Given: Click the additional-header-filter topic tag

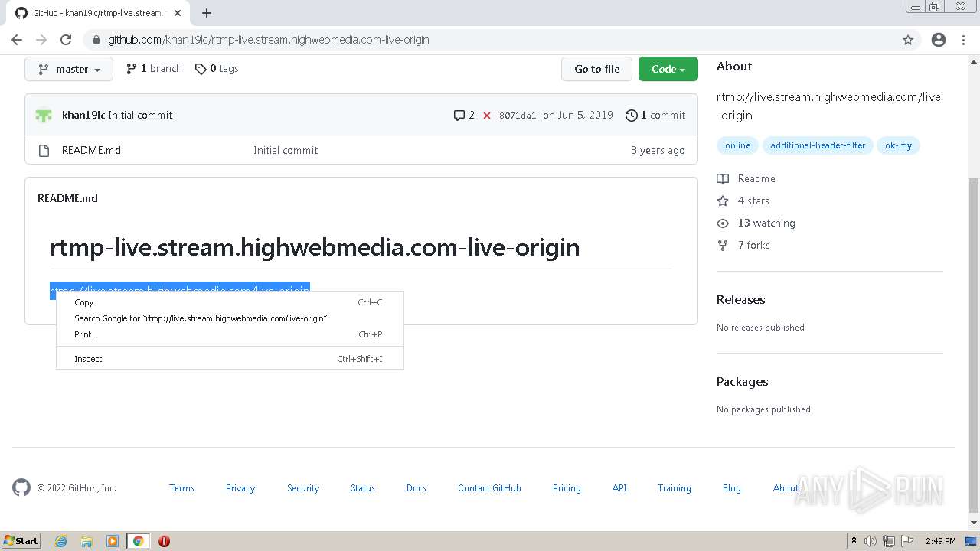Looking at the screenshot, I should (818, 145).
